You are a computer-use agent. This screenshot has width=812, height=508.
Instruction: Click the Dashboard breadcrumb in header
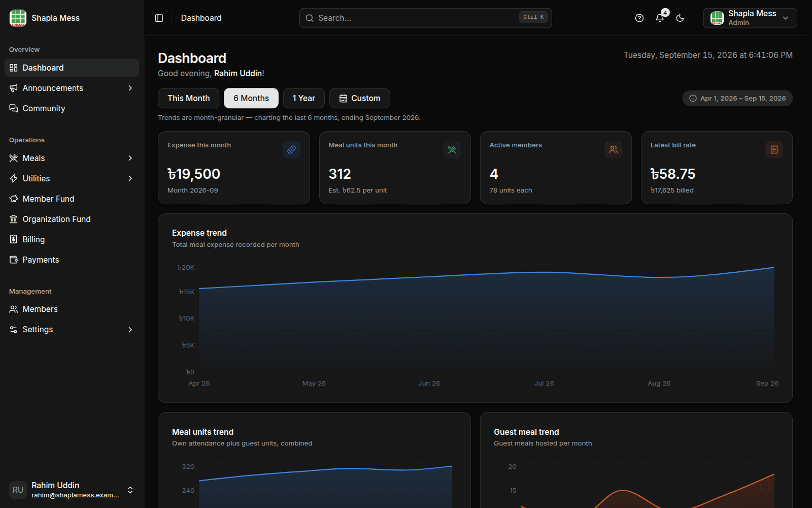(201, 18)
